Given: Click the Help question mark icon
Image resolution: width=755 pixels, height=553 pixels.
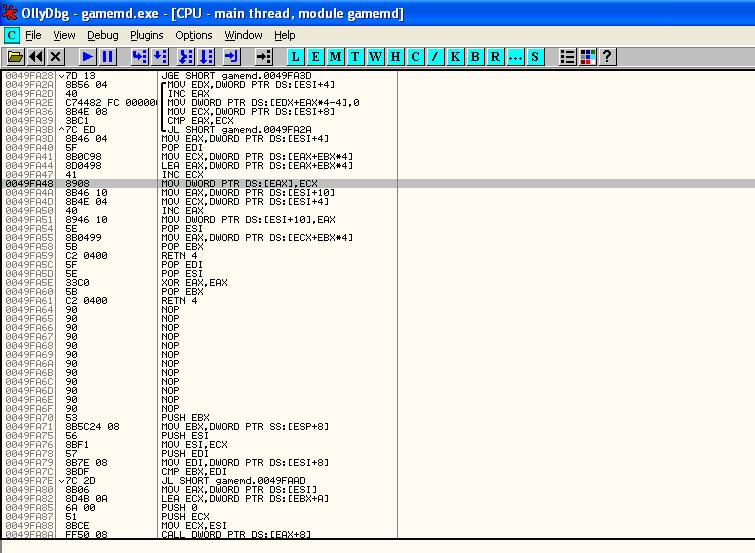Looking at the screenshot, I should (606, 57).
